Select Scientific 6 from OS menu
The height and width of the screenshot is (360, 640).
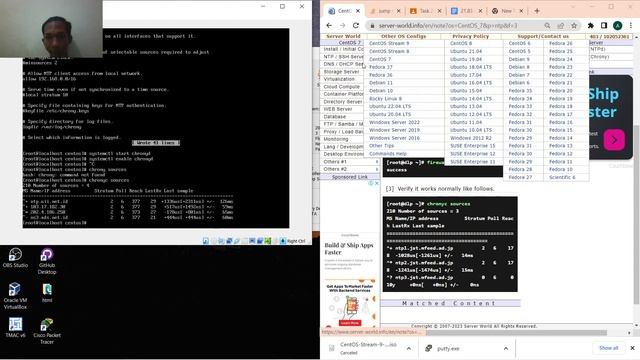562,178
